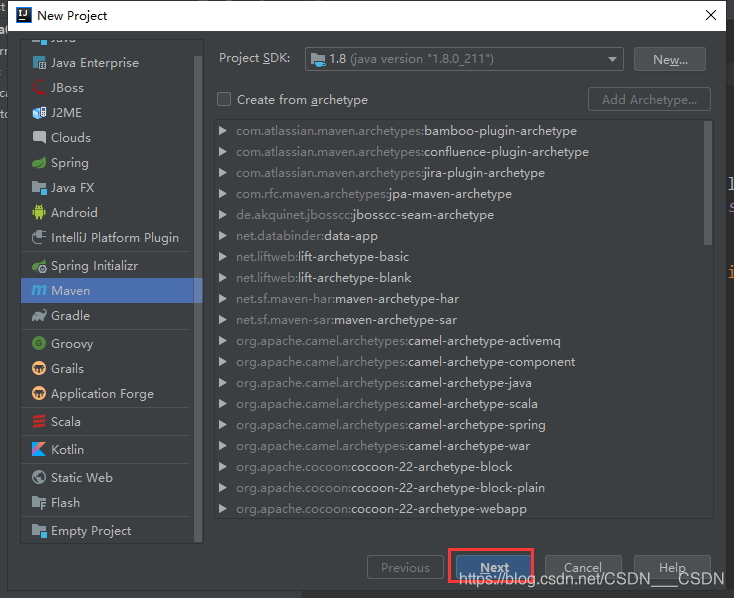Image resolution: width=734 pixels, height=598 pixels.
Task: Click the Next button
Action: pyautogui.click(x=494, y=567)
